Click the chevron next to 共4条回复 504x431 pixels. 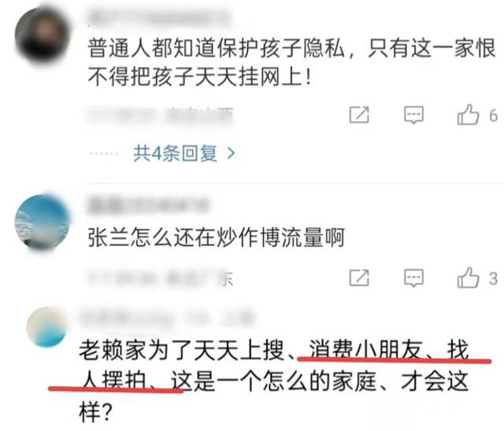tap(231, 154)
